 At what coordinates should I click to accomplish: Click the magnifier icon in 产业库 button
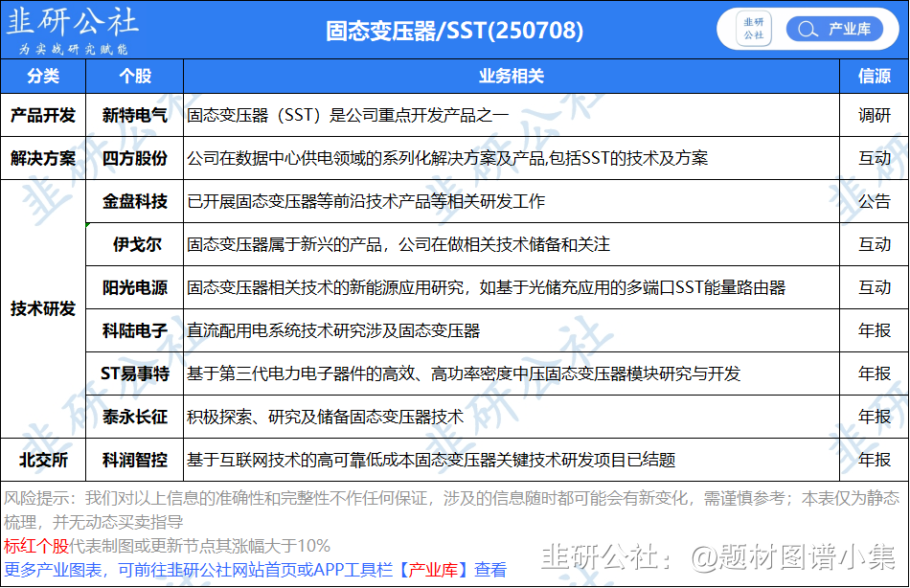pos(808,29)
